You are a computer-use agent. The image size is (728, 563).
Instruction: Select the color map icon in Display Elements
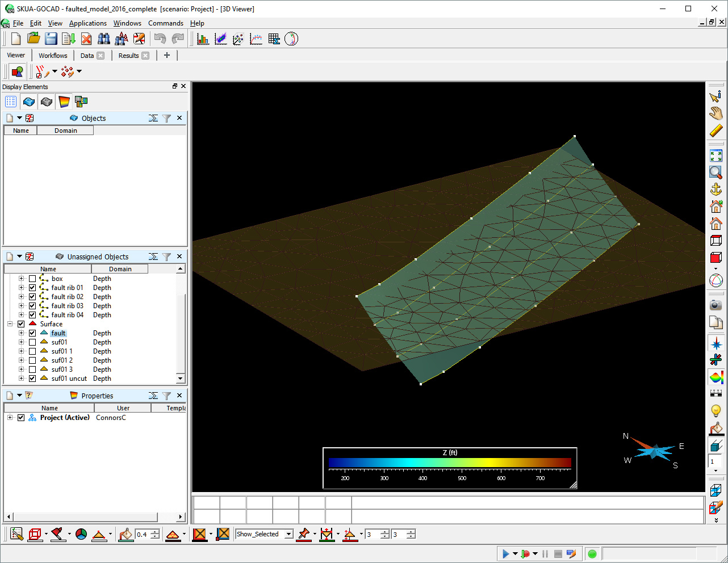point(64,102)
